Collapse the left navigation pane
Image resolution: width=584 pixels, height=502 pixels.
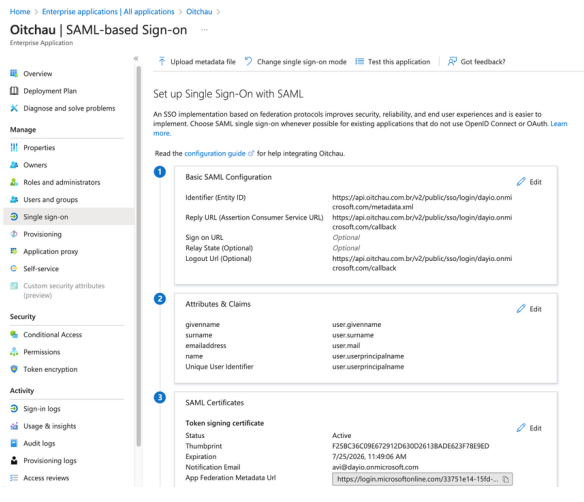(x=136, y=58)
